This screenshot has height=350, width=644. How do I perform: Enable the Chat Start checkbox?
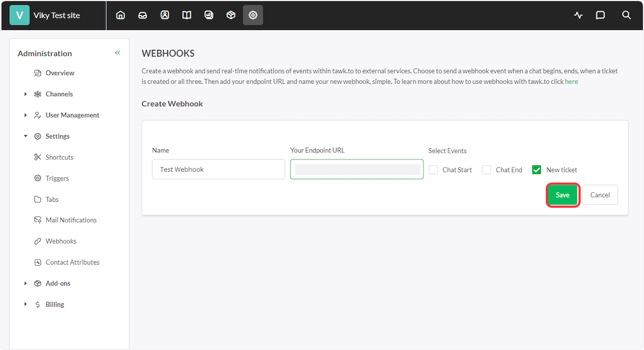coord(434,170)
